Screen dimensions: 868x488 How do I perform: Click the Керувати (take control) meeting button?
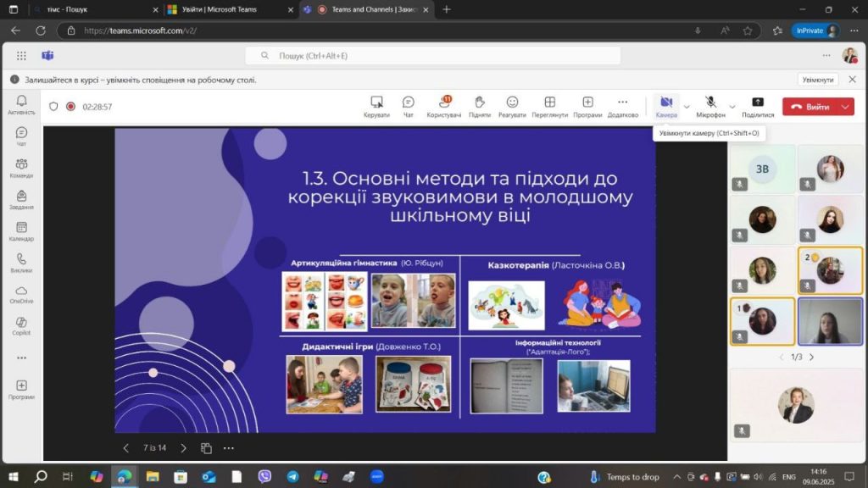(x=376, y=106)
